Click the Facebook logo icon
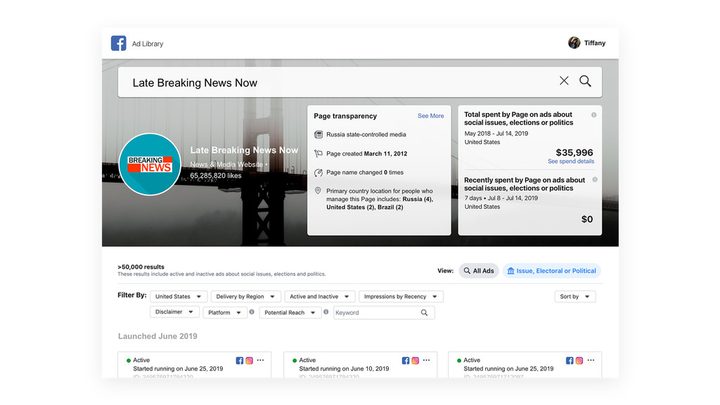The width and height of the screenshot is (720, 405). point(119,43)
